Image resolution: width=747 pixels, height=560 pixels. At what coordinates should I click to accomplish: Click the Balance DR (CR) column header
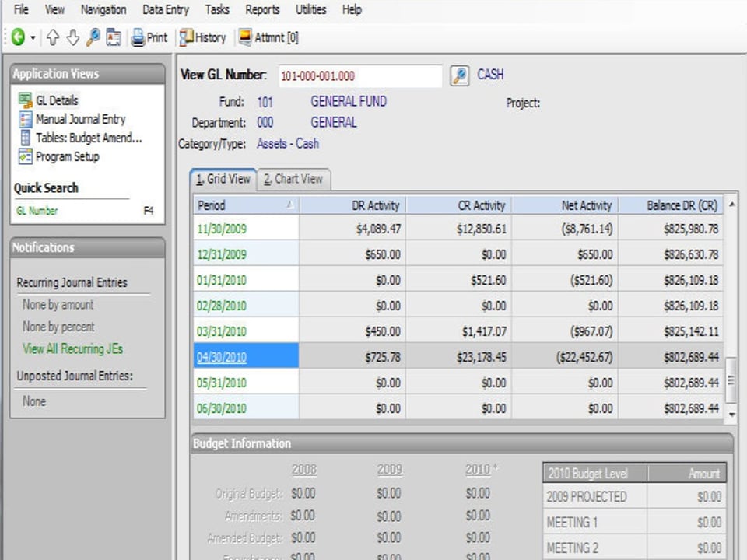pyautogui.click(x=671, y=205)
